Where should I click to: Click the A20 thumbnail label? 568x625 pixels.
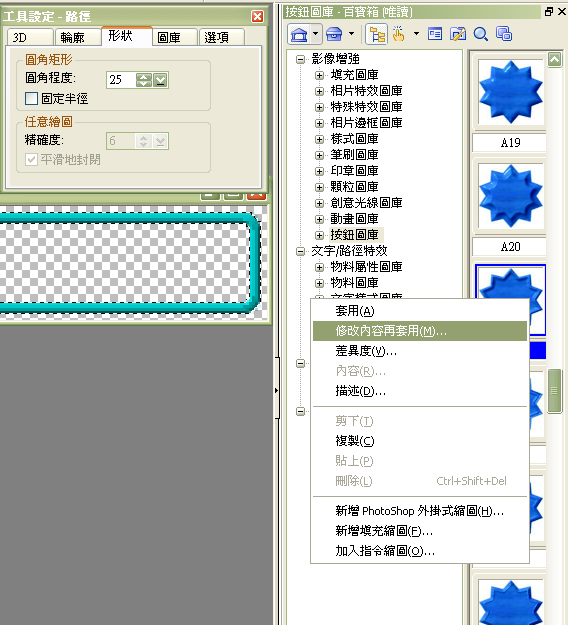tap(510, 247)
